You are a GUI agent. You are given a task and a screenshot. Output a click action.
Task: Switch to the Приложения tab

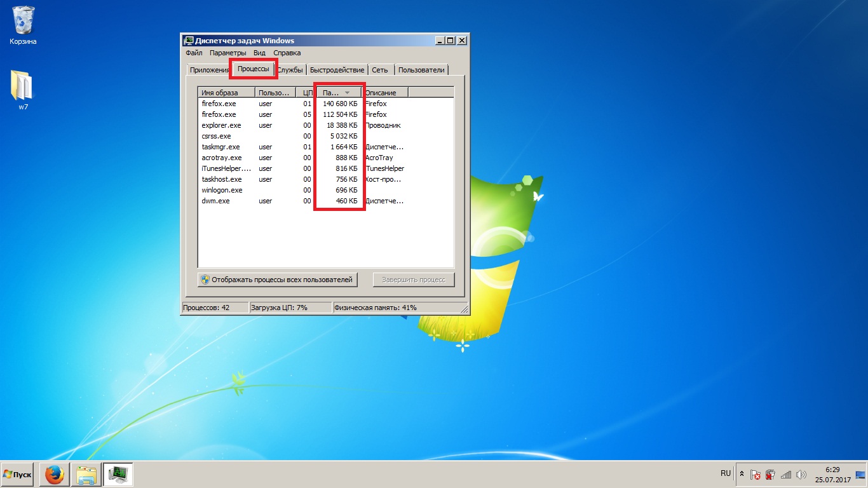pyautogui.click(x=209, y=70)
